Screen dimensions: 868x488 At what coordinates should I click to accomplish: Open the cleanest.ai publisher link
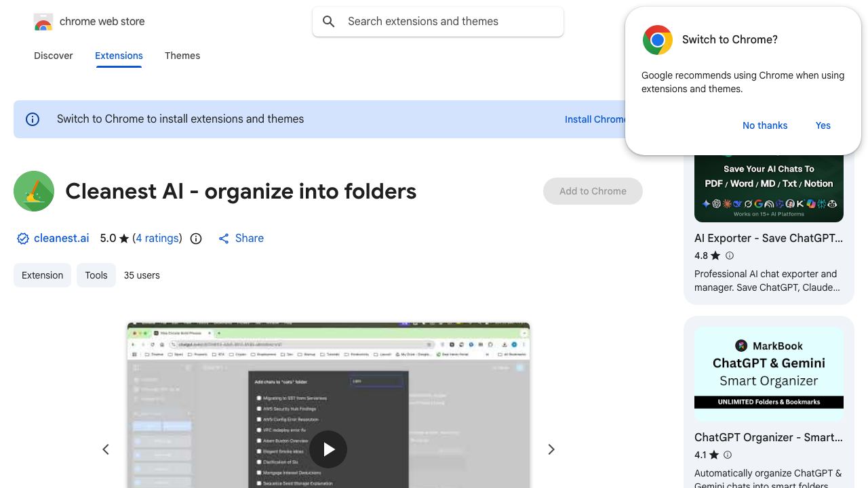pyautogui.click(x=62, y=239)
